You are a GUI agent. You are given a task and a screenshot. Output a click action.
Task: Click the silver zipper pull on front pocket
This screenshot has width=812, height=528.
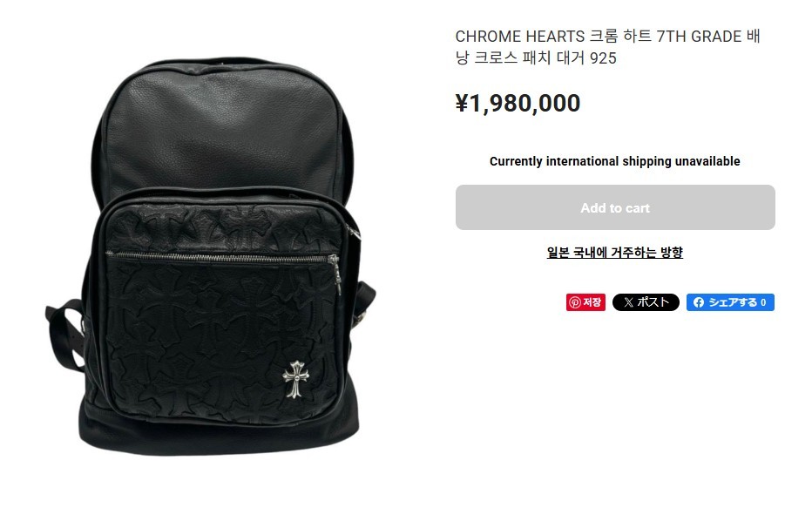(335, 274)
